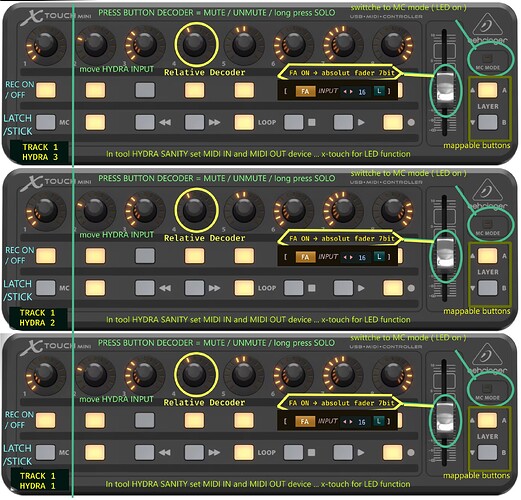The image size is (521, 500).
Task: Click input number 16 in HYDRA 3 panel
Action: pos(362,92)
